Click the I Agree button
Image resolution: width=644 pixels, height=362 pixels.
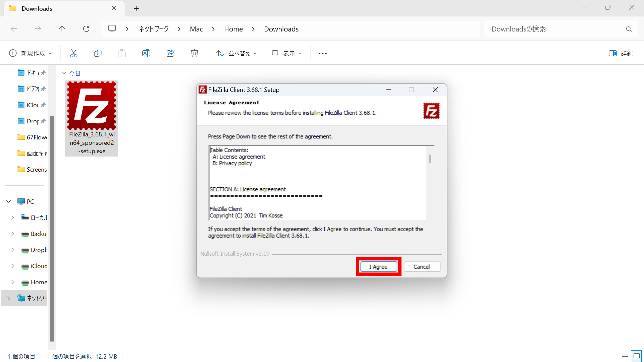point(378,267)
